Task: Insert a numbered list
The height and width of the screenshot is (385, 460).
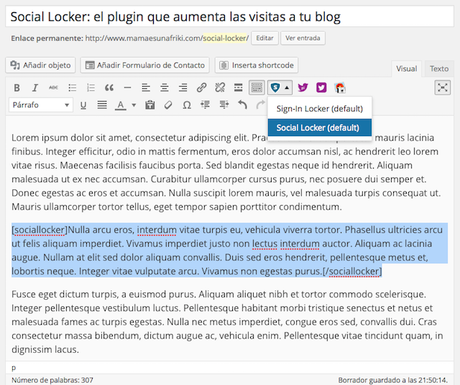Action: point(91,88)
